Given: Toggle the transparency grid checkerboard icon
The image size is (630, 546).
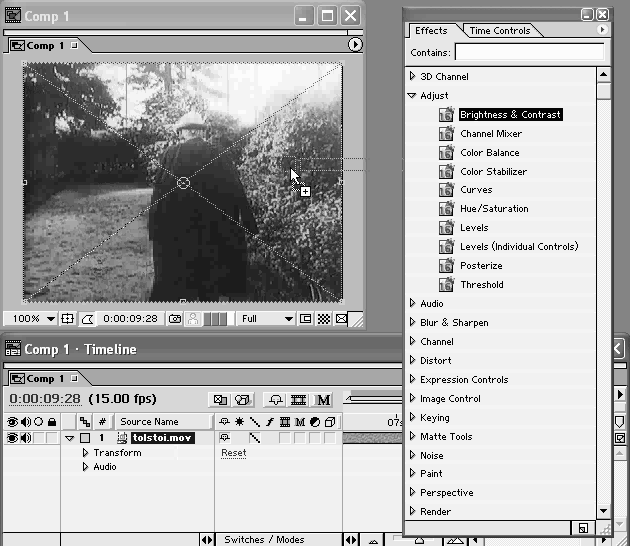Looking at the screenshot, I should pos(324,319).
